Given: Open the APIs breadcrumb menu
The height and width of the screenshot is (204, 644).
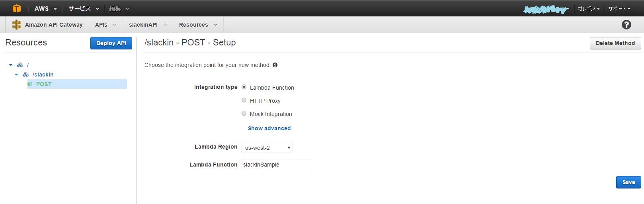Looking at the screenshot, I should click(x=105, y=25).
